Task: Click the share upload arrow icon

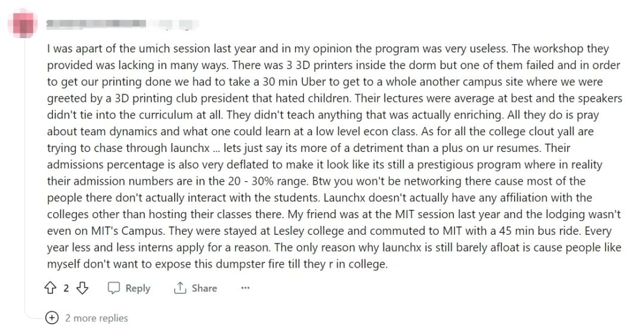Action: point(180,288)
